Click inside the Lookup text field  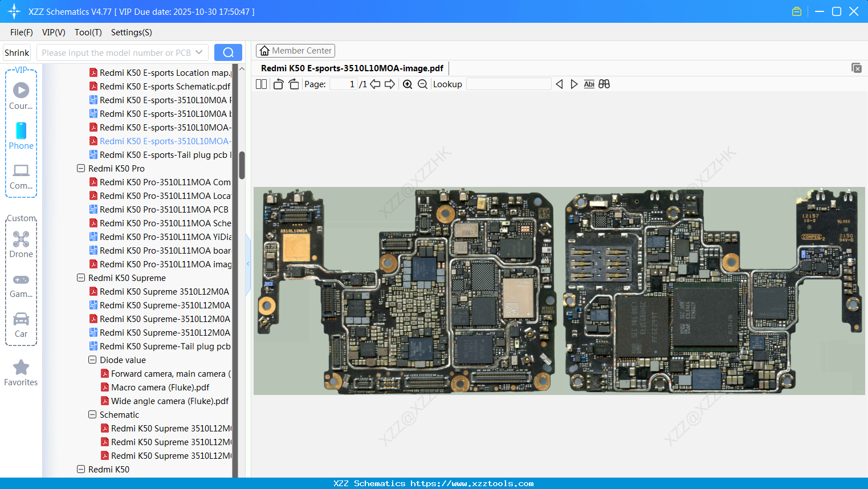click(508, 84)
